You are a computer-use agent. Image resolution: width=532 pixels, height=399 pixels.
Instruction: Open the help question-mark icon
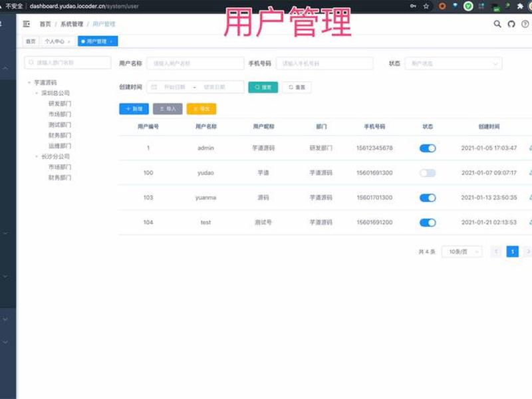click(x=525, y=24)
